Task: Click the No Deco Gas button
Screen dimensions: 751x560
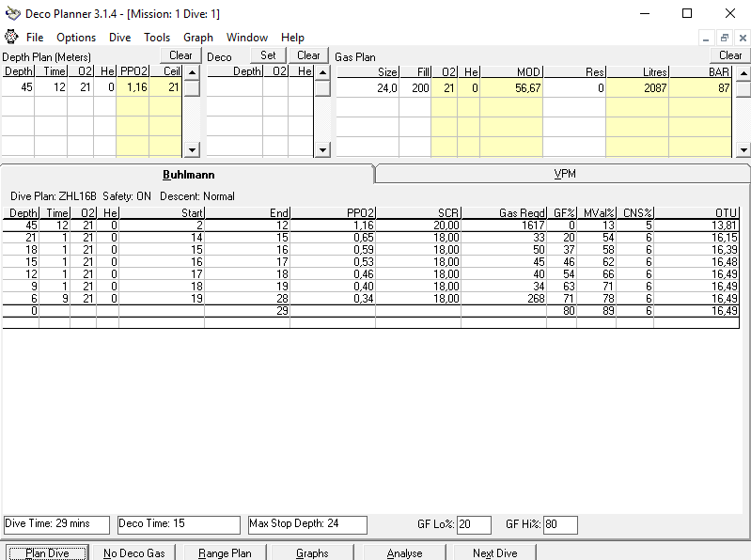Action: coord(133,552)
